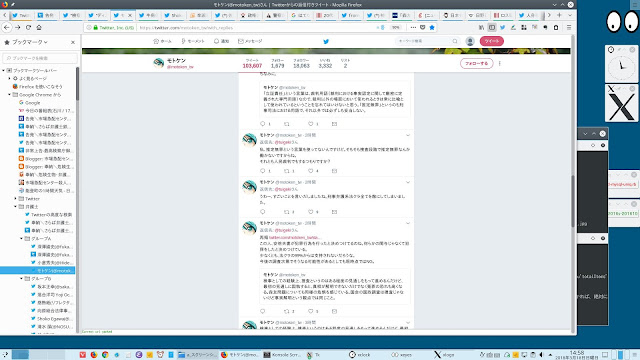Screen dimensions: 640x360
Task: Open the Firefox home button
Action: (39, 27)
